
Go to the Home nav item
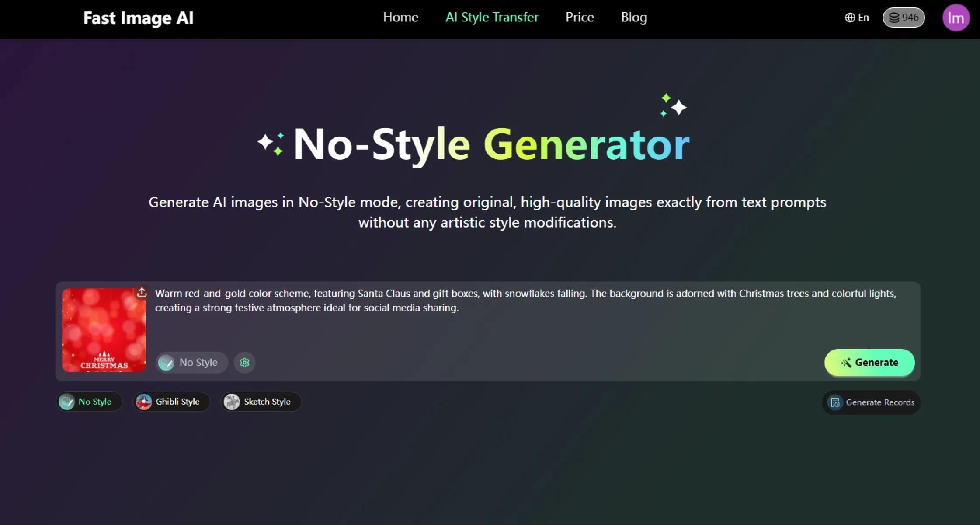coord(400,17)
